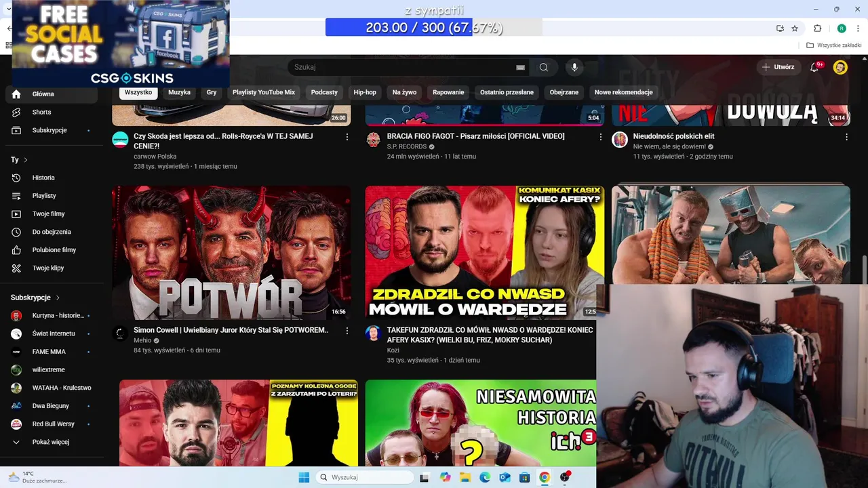868x488 pixels.
Task: Open Świat Internetu subscription channel
Action: pos(52,333)
